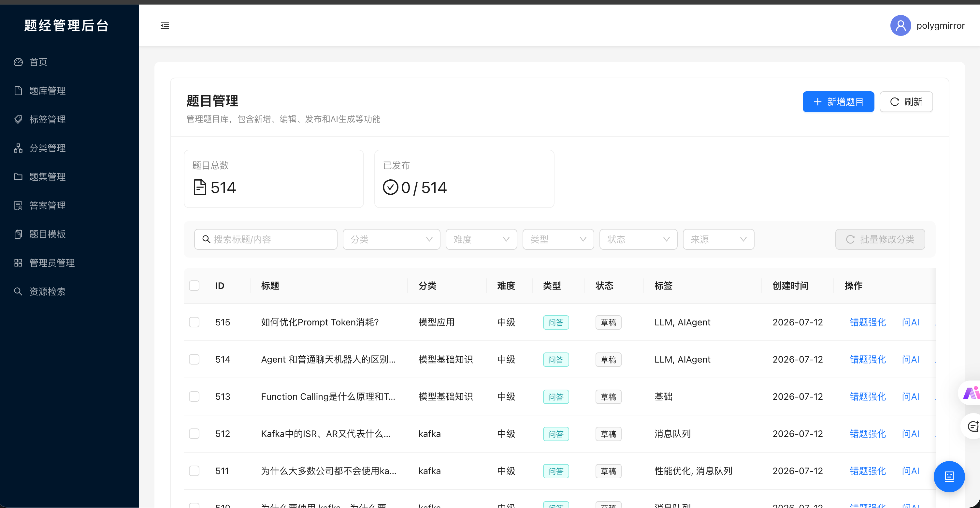Click 问AI link for row 514
Viewport: 980px width, 508px height.
(x=910, y=360)
